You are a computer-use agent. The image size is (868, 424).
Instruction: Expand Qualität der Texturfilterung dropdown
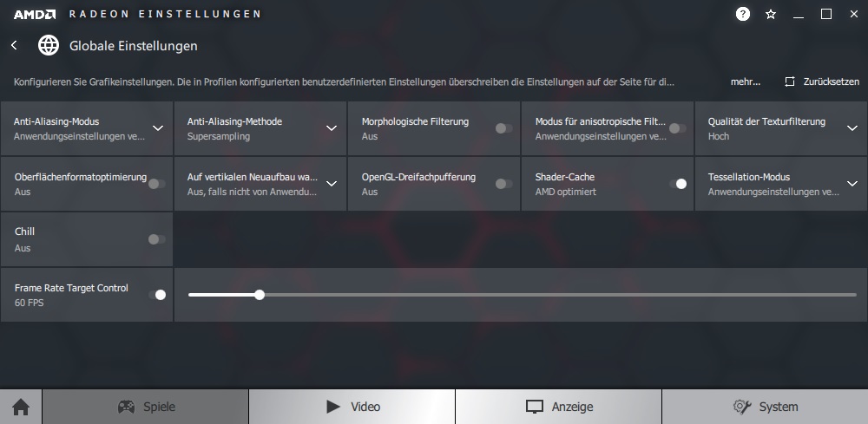(x=852, y=128)
